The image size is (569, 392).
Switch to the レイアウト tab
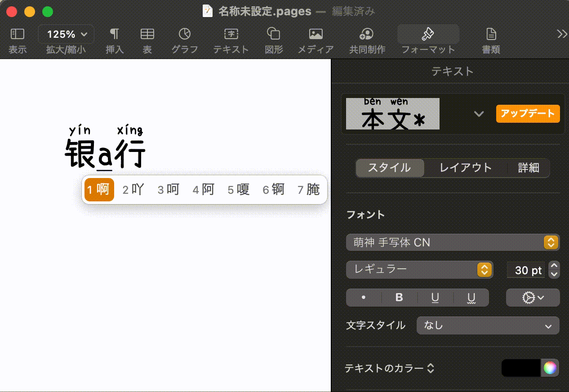[466, 168]
